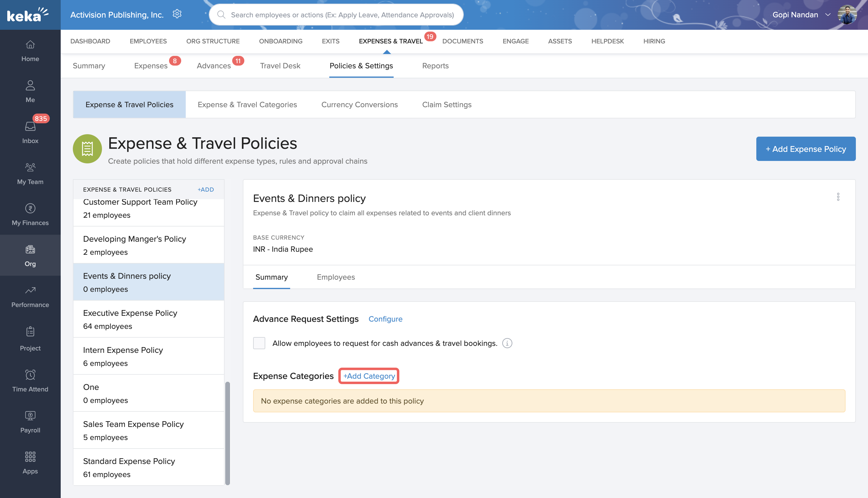Switch to the Employees tab
This screenshot has height=498, width=868.
coord(335,277)
